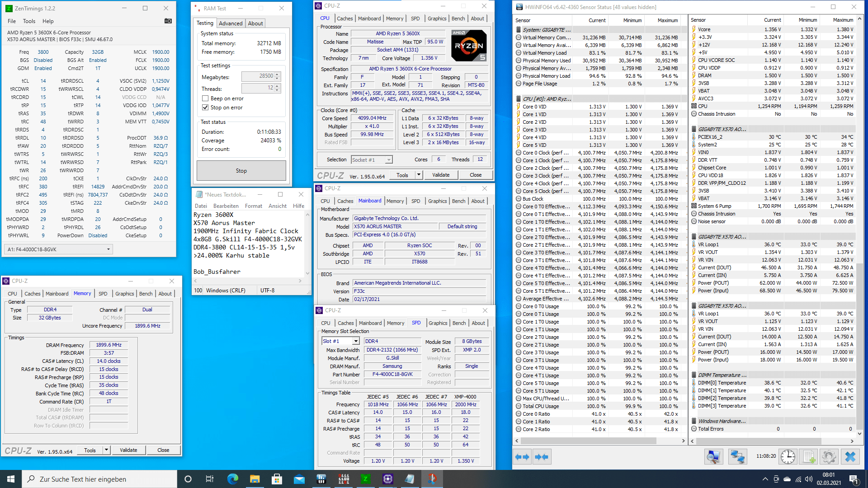This screenshot has height=488, width=868.
Task: Increase Megabytes value with stepper arrow
Action: [x=278, y=74]
